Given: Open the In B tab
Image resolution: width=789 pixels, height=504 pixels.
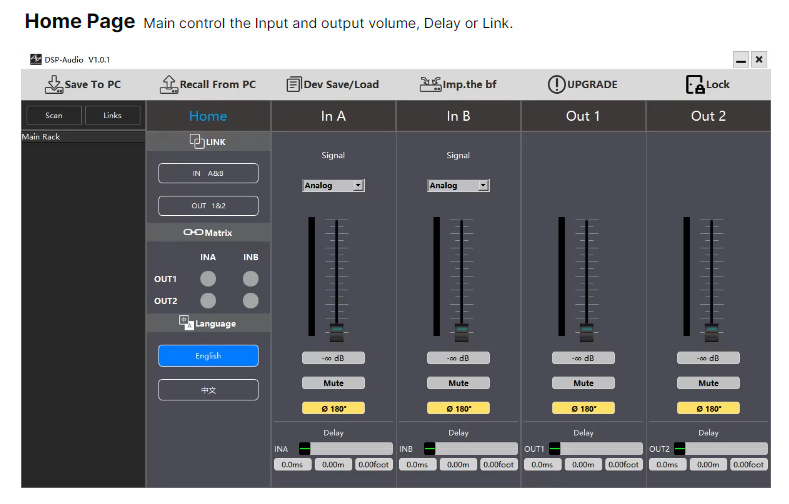Looking at the screenshot, I should tap(458, 116).
